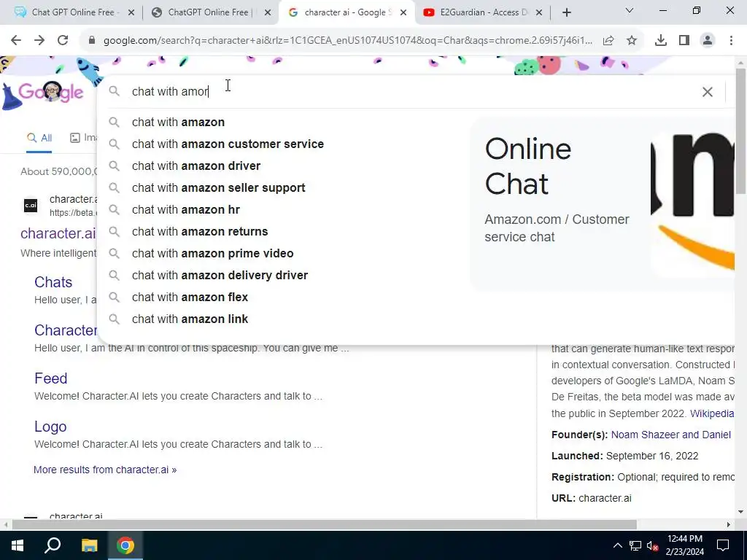Image resolution: width=747 pixels, height=560 pixels.
Task: Open Noam Shazeer and Daniel founders link
Action: click(x=671, y=435)
